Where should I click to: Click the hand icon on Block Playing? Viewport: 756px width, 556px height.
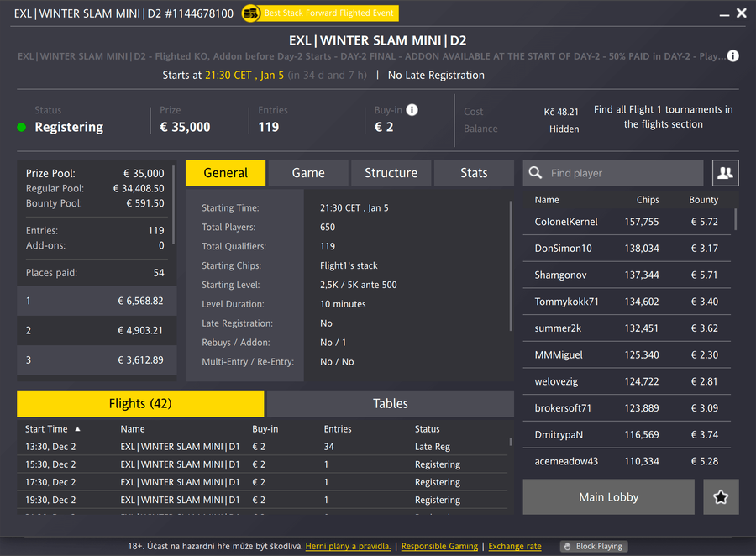[x=567, y=547]
